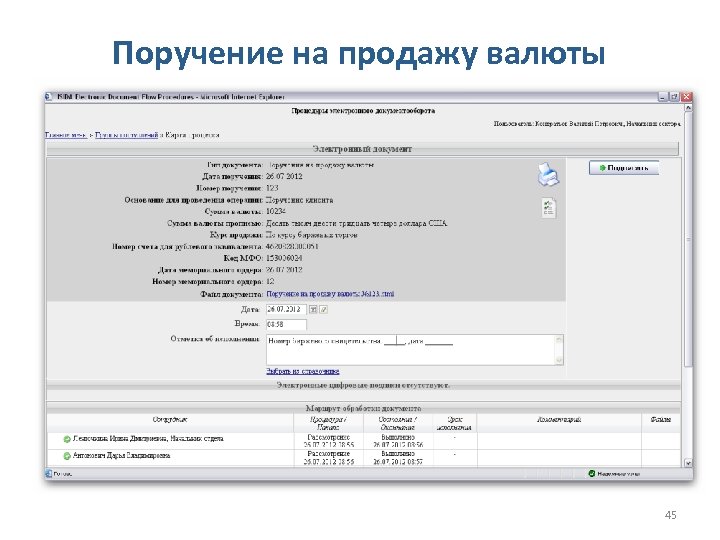The height and width of the screenshot is (540, 720).
Task: Minimize the Internet Explorer window
Action: [663, 97]
